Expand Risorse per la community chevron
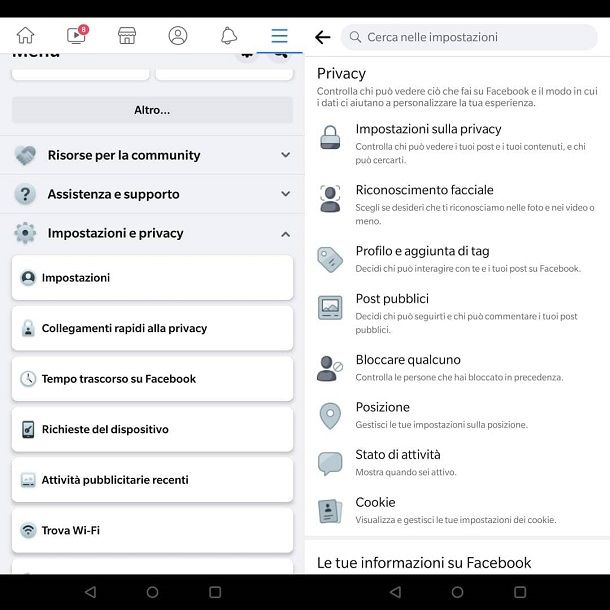The image size is (610, 610). pos(286,155)
